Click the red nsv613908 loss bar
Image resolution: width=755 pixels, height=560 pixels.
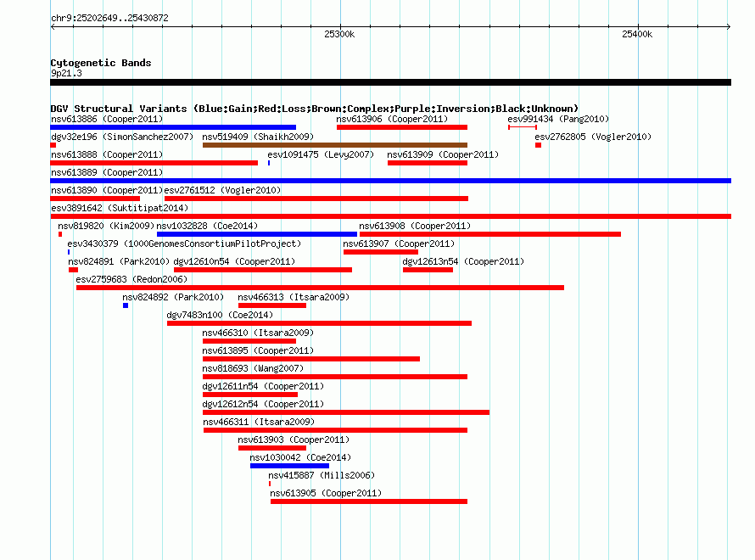tap(490, 234)
